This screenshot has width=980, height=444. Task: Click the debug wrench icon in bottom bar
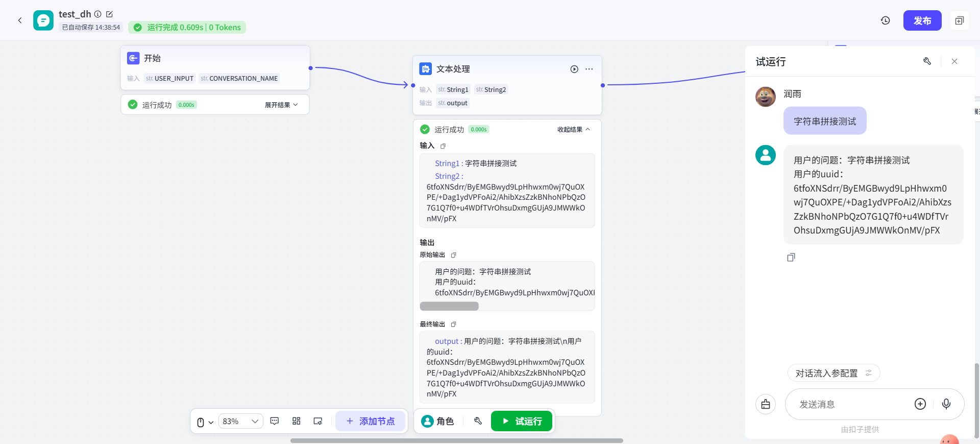(478, 421)
